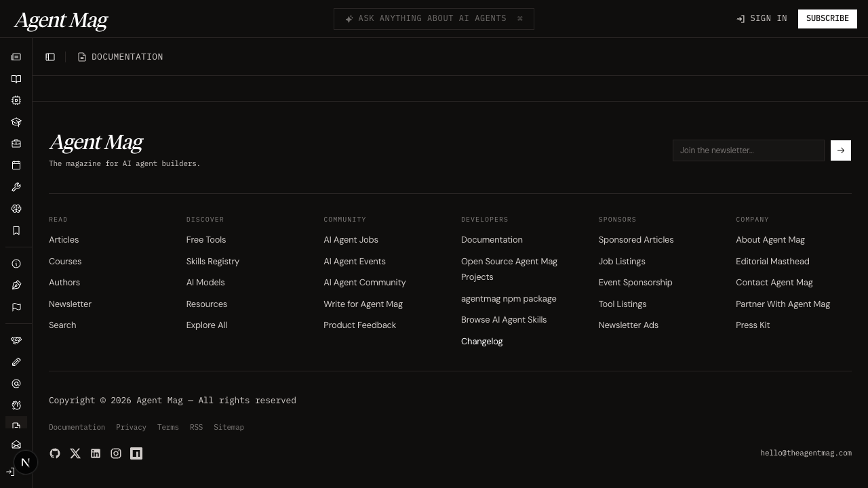Open the npm social icon
Screen dimensions: 868x488
click(136, 453)
